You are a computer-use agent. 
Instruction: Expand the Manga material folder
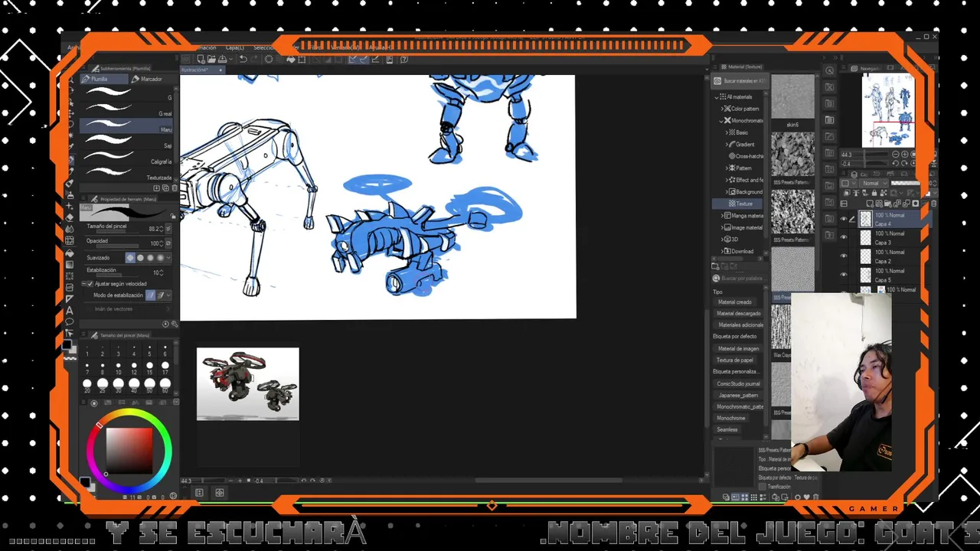coord(723,216)
